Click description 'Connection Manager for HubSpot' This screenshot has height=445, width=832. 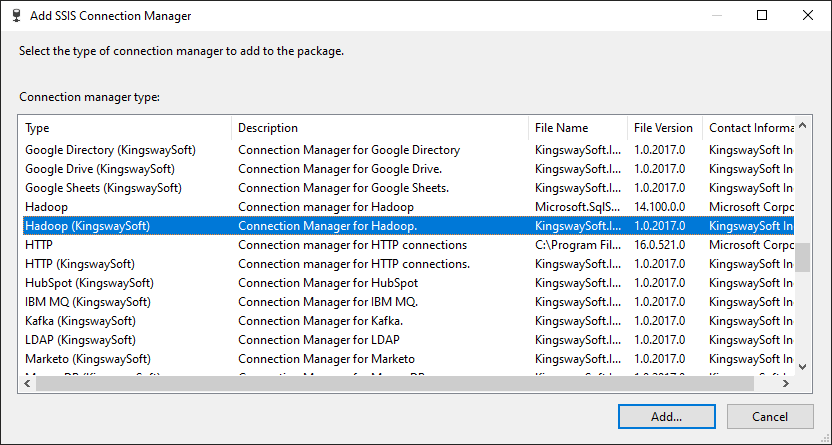(328, 283)
